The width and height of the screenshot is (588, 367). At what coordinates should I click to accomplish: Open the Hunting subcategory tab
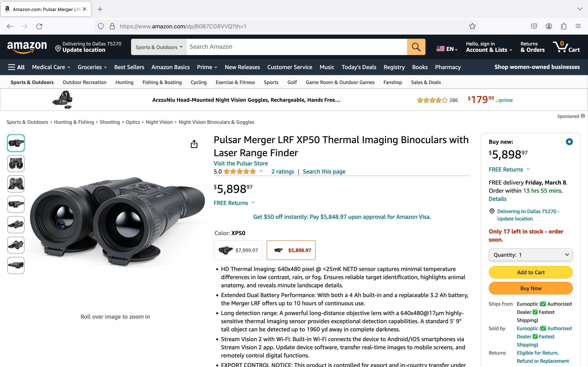[124, 82]
